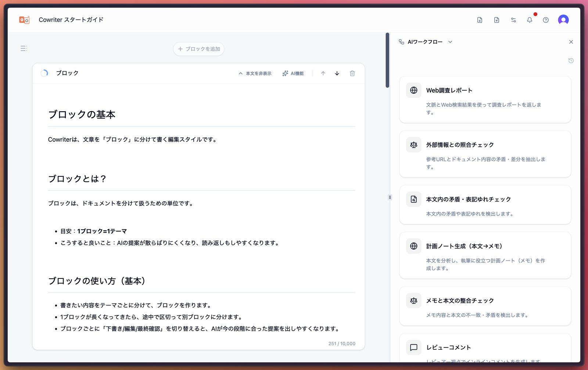Open the レビューコメント speech bubble icon
Viewport: 588px width, 370px height.
(x=413, y=347)
